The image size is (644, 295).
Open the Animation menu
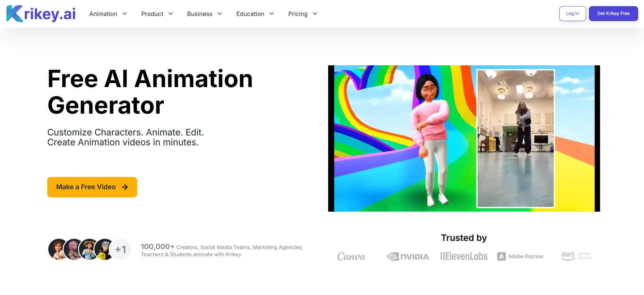103,14
